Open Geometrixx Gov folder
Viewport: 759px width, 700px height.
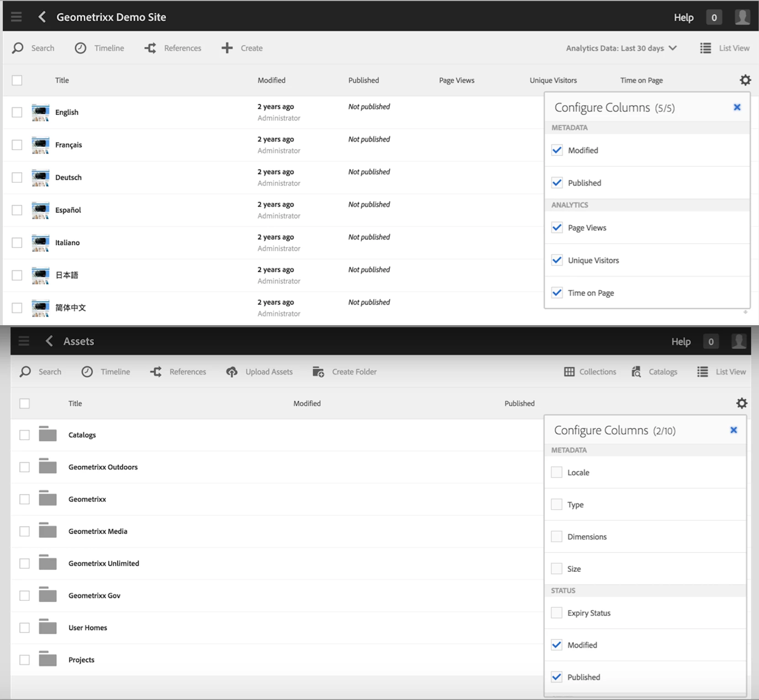[x=95, y=595]
